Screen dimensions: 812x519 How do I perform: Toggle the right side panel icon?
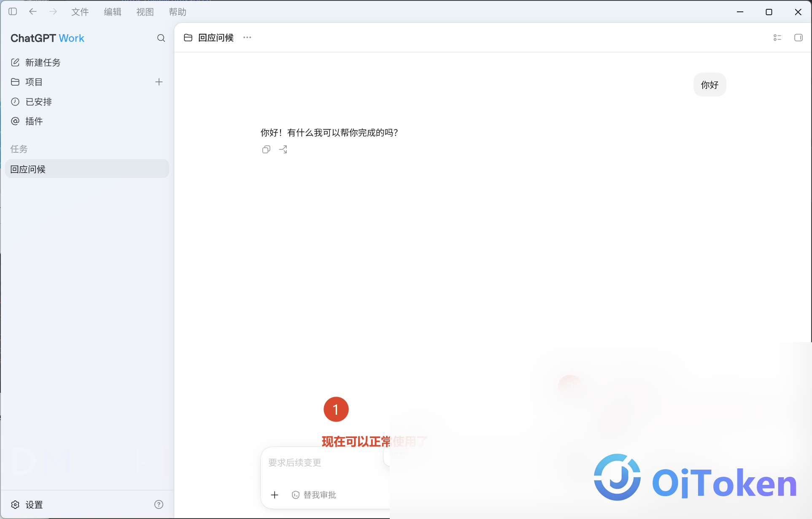pyautogui.click(x=799, y=38)
